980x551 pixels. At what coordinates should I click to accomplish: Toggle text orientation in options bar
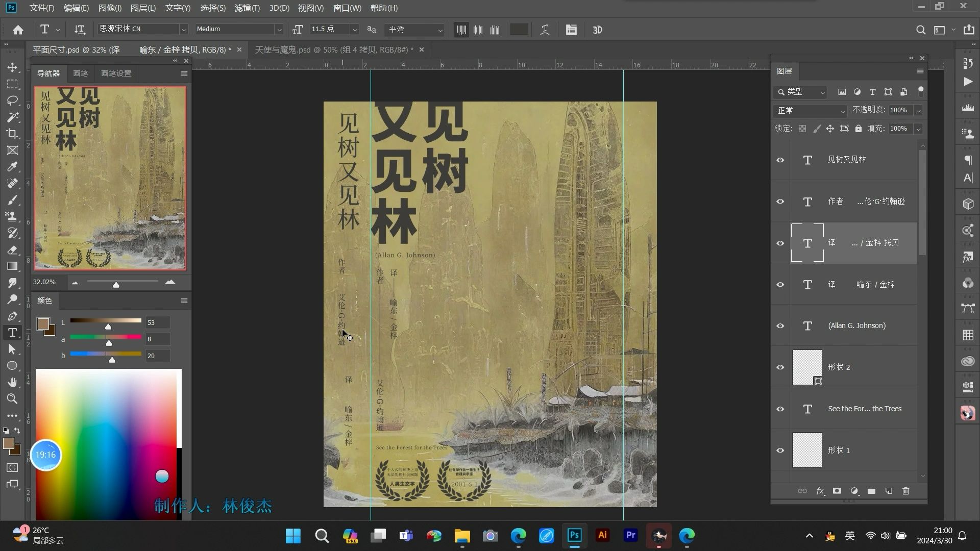point(80,30)
